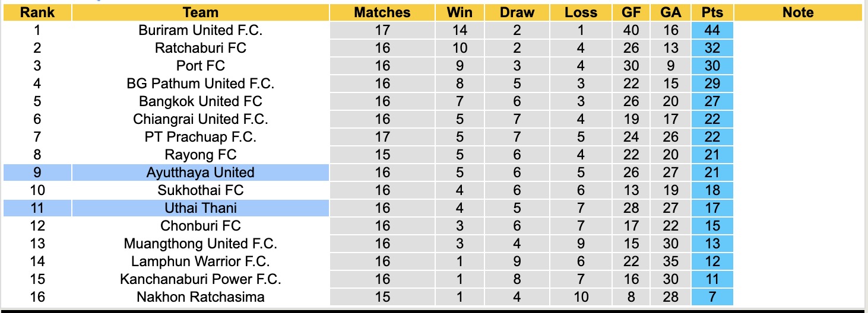This screenshot has height=313, width=868.
Task: Open Buriram United F.C. team link
Action: [201, 30]
